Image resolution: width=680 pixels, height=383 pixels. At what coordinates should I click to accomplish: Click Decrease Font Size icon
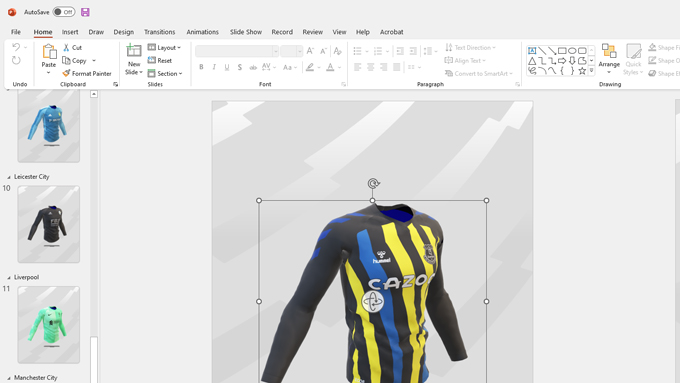tap(323, 51)
